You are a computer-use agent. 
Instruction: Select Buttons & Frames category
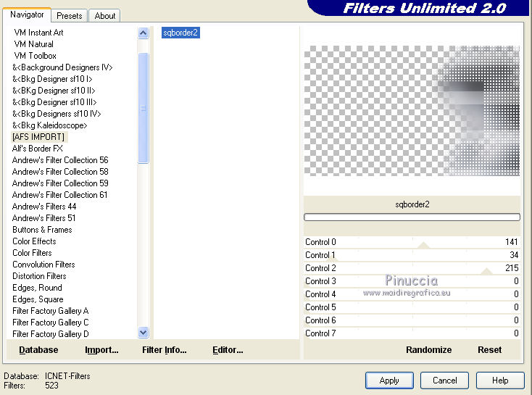tap(42, 230)
